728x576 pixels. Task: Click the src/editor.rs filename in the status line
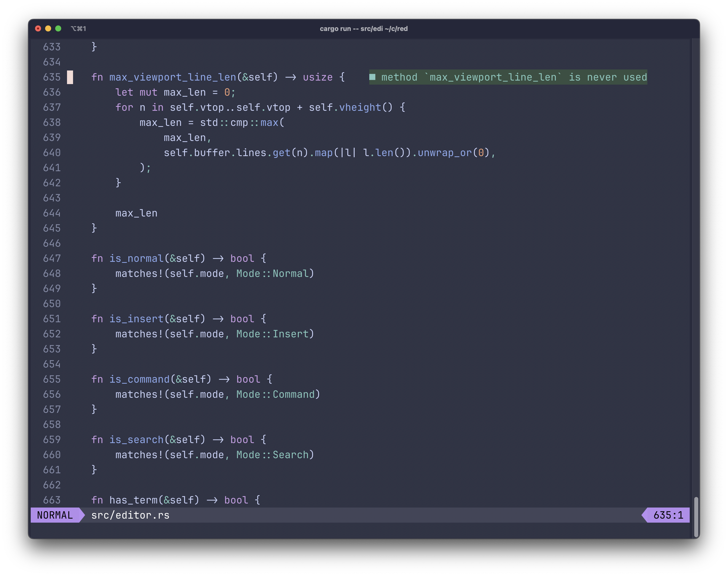click(x=130, y=515)
